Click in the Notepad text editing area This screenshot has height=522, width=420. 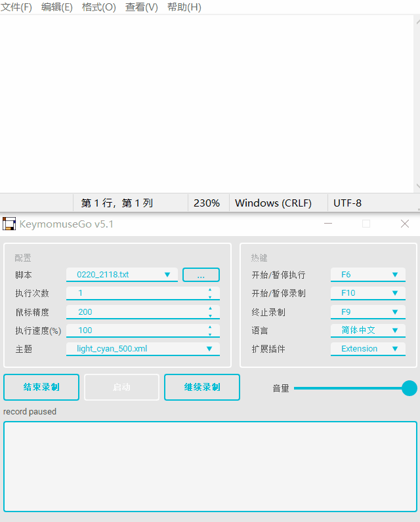207,103
